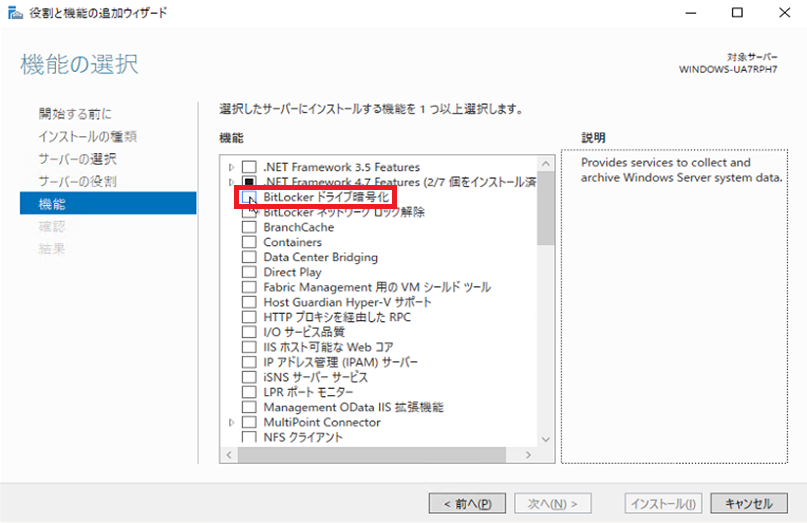Check the BranchCache feature box
The image size is (807, 523).
point(249,227)
